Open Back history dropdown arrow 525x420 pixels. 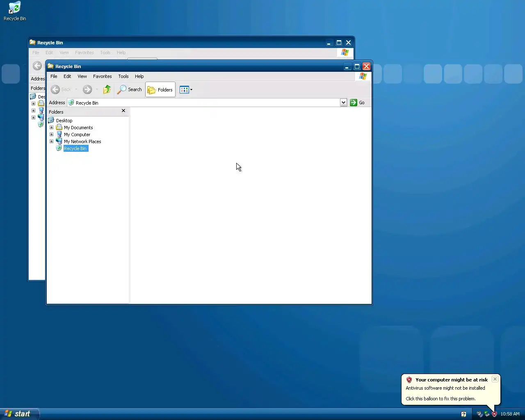tap(76, 89)
